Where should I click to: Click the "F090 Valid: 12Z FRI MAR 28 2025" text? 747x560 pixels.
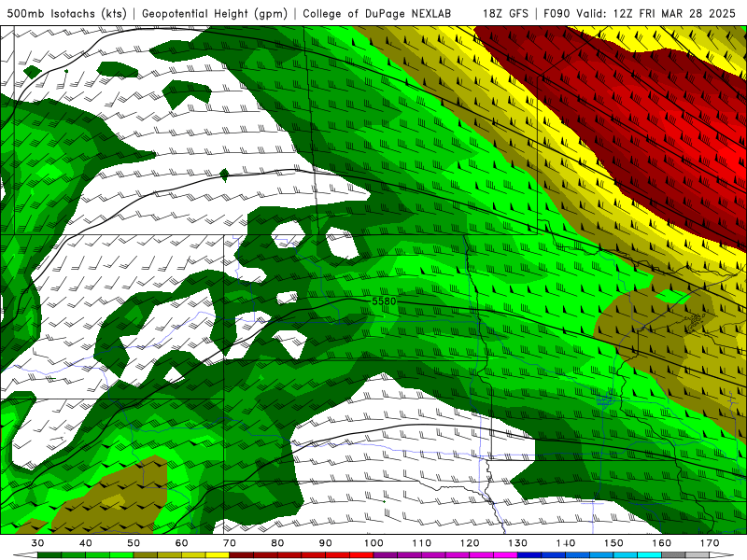pyautogui.click(x=640, y=13)
